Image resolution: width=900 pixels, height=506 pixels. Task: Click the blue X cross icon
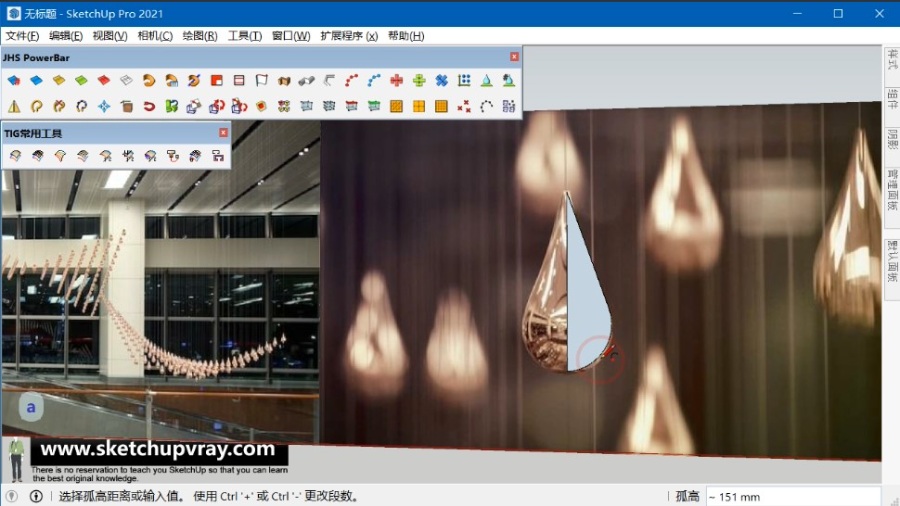click(441, 80)
